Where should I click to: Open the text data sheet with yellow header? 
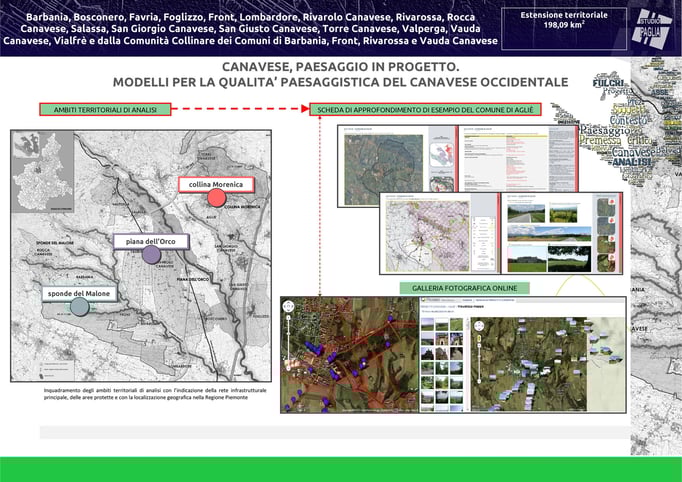[518, 158]
